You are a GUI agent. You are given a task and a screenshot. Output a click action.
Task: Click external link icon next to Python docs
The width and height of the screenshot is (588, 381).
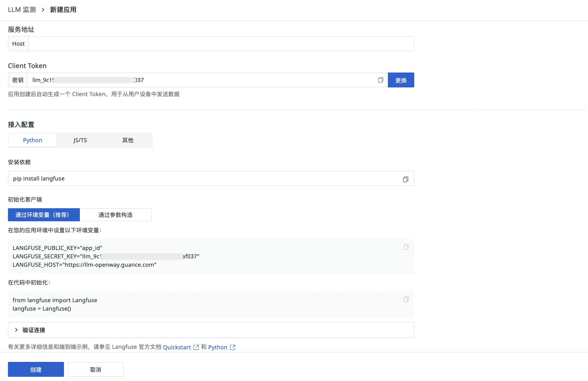coord(233,347)
